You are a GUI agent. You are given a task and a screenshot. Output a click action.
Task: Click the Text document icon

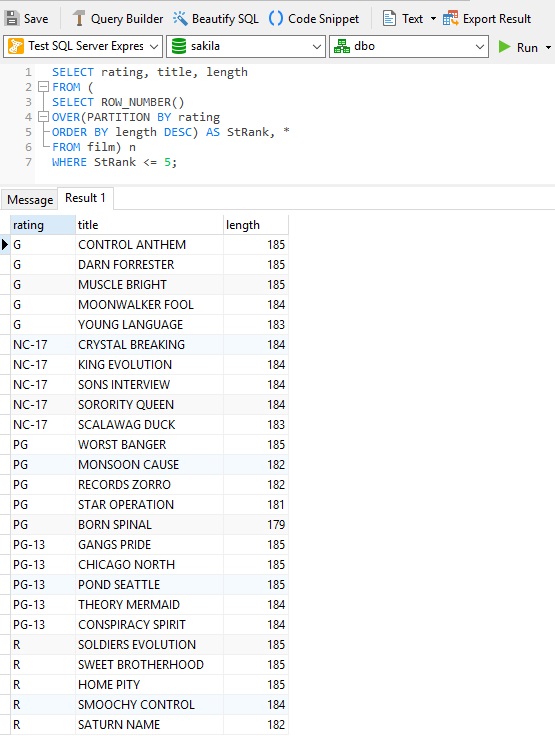coord(389,19)
